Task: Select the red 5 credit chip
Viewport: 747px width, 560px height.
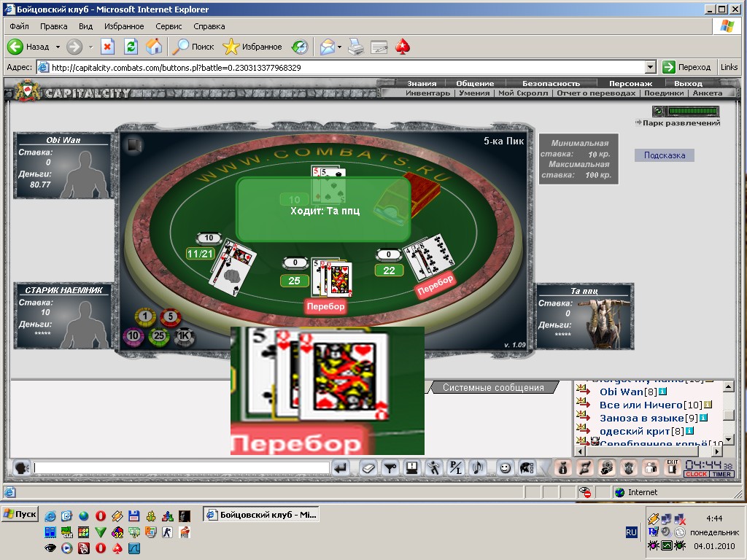Action: [170, 316]
